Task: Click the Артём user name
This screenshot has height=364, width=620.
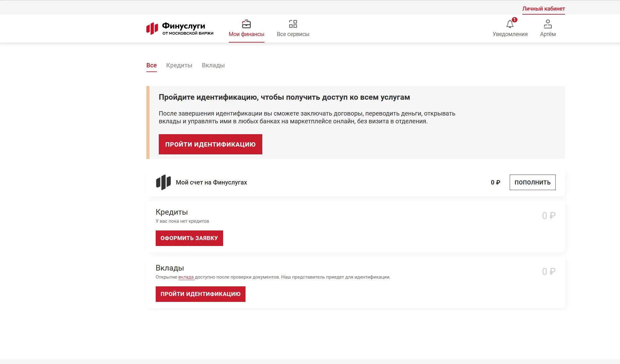Action: 548,34
